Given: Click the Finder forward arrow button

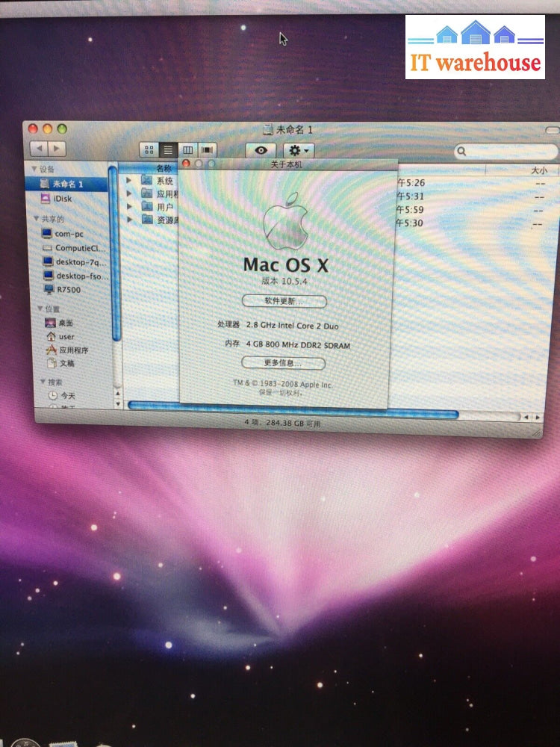Looking at the screenshot, I should pyautogui.click(x=57, y=149).
